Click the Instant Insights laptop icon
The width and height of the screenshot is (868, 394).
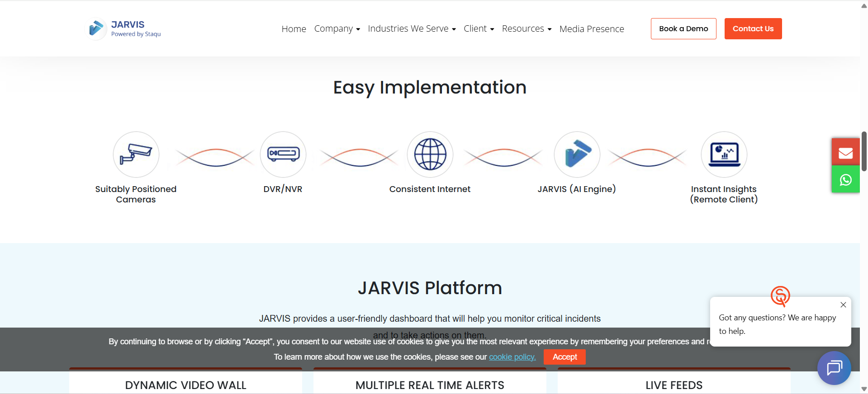(x=724, y=155)
